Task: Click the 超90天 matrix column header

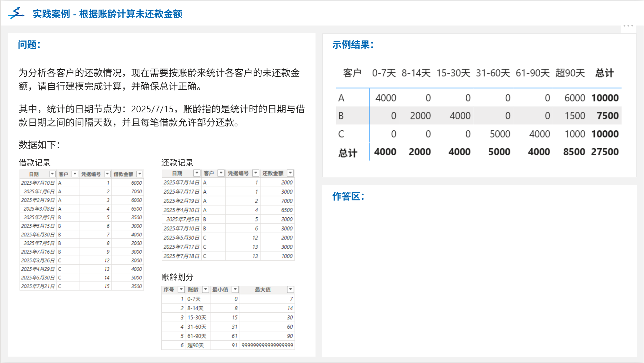Action: pyautogui.click(x=570, y=73)
